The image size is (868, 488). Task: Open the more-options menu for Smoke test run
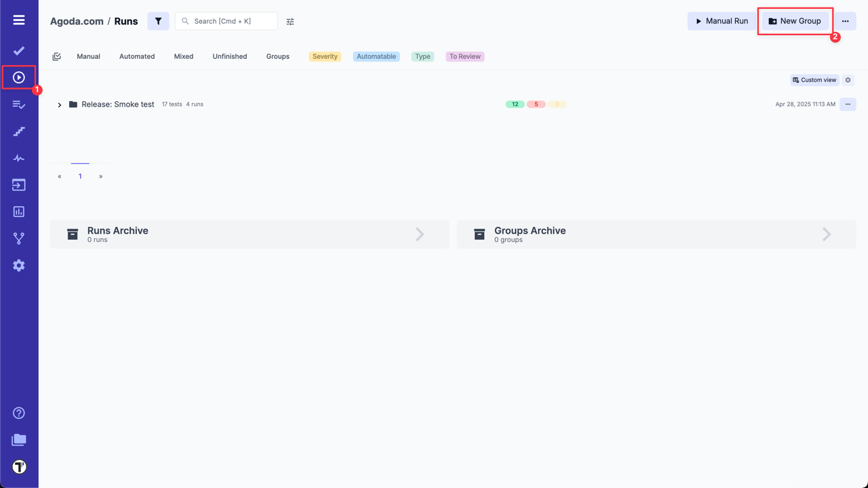(x=848, y=104)
